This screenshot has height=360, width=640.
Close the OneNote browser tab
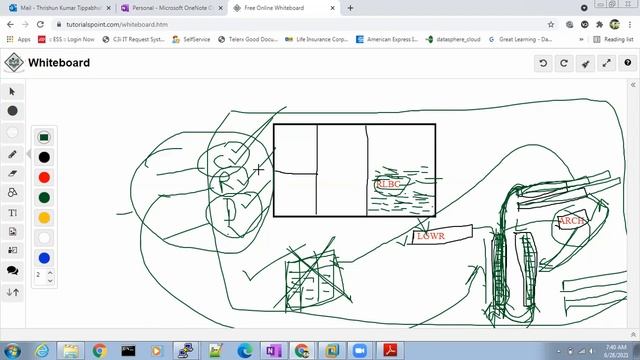tap(221, 8)
